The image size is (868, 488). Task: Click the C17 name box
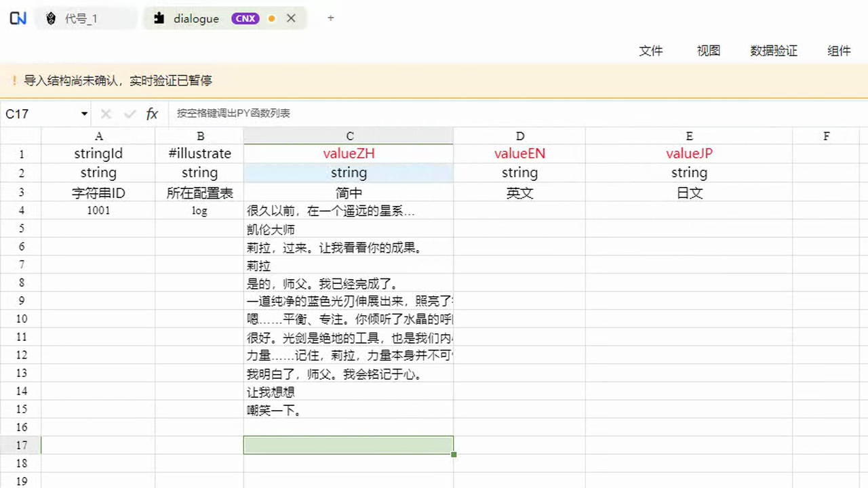pos(41,114)
